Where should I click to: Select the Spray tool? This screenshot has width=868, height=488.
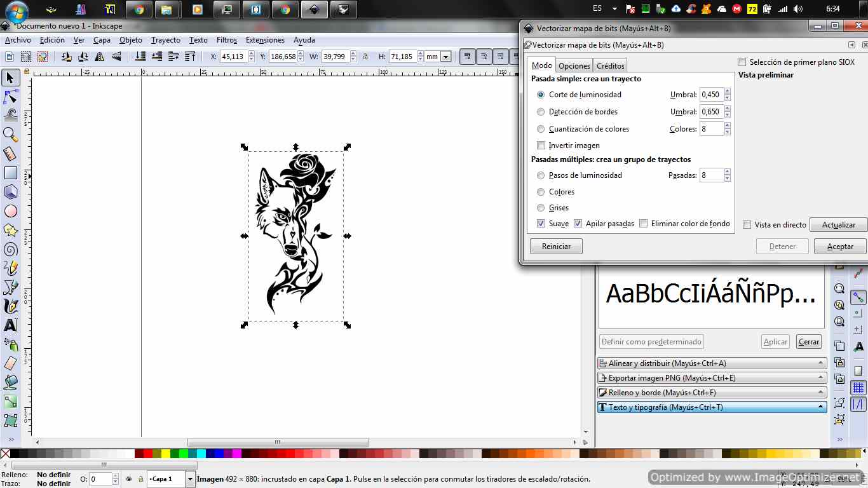tap(11, 344)
